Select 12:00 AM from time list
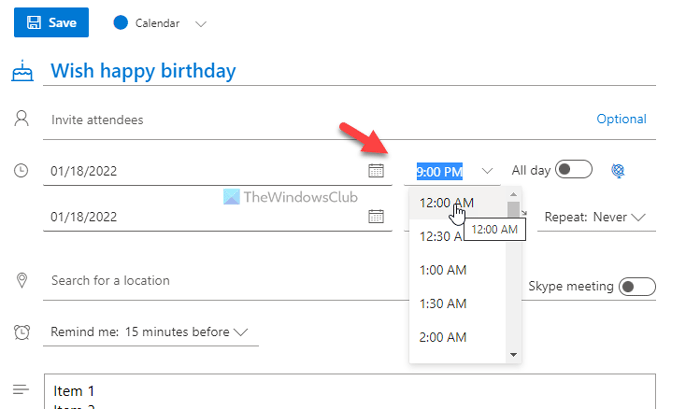700x409 pixels. 446,202
